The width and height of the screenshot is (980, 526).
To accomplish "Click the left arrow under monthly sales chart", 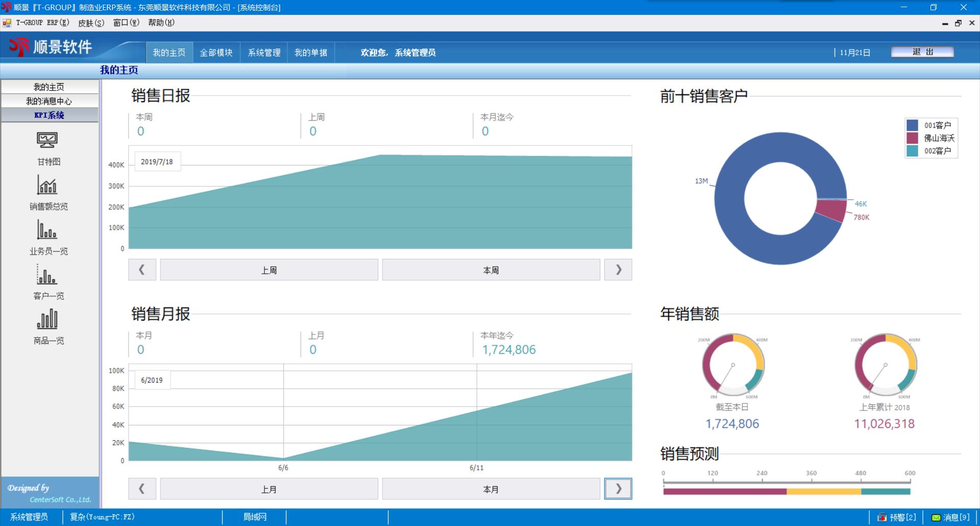I will pyautogui.click(x=142, y=489).
